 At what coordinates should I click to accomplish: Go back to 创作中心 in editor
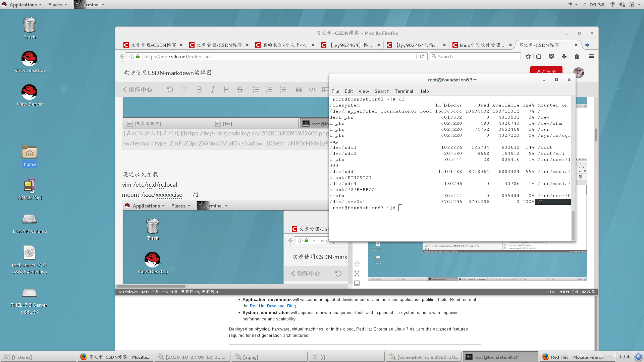(137, 89)
